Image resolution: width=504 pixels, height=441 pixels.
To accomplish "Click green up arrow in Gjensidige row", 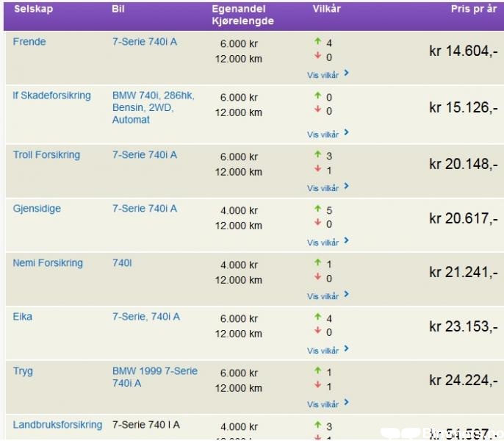I will pos(317,209).
